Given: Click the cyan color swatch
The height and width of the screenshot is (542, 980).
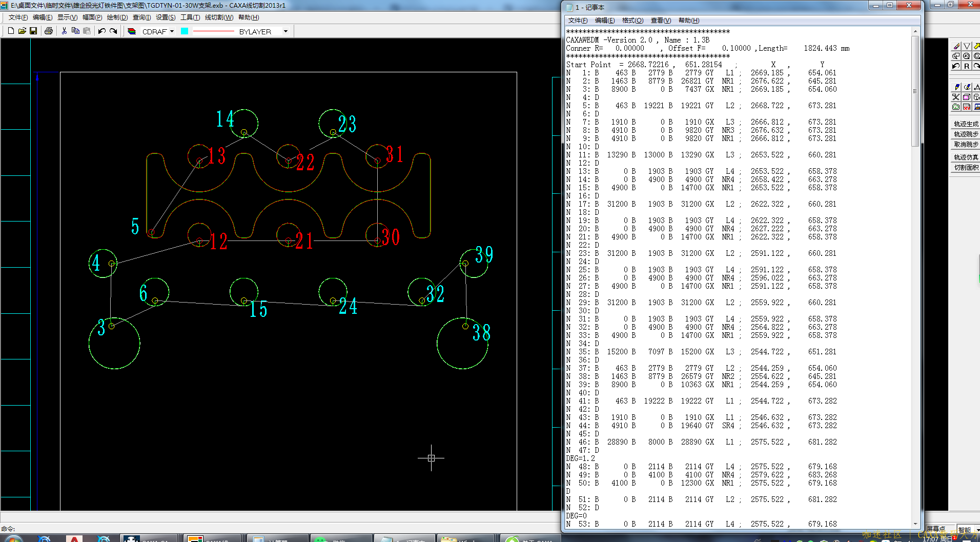Looking at the screenshot, I should click(185, 31).
